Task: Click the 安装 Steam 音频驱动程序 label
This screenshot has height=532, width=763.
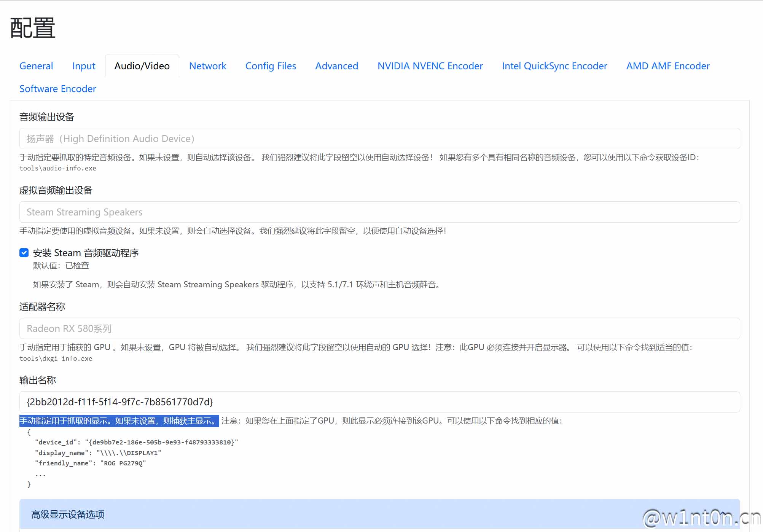Action: tap(86, 253)
